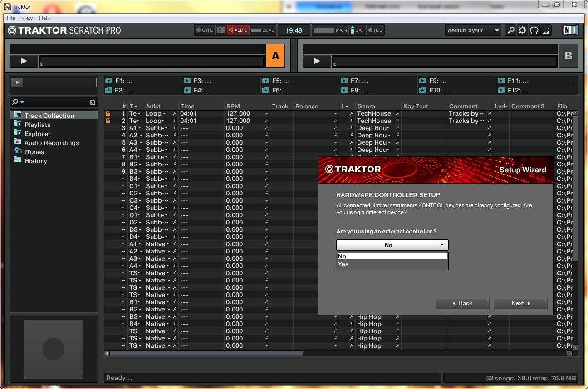Image resolution: width=588 pixels, height=389 pixels.
Task: Click the lock icon on track 1
Action: (108, 113)
